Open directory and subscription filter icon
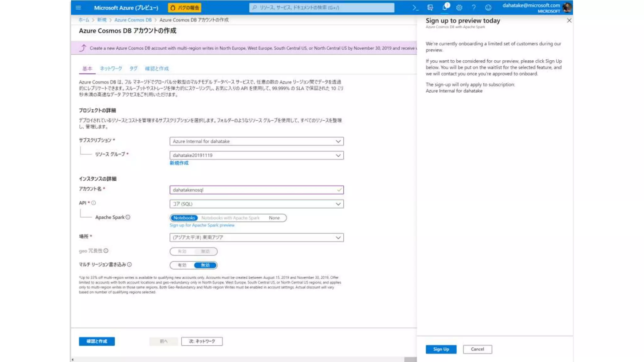This screenshot has height=362, width=644. click(x=430, y=8)
